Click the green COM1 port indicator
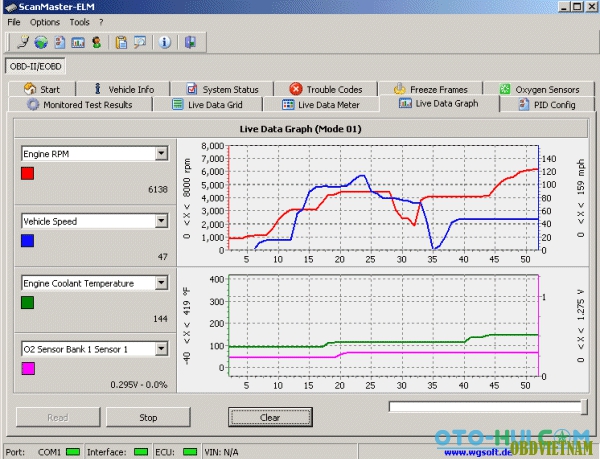The width and height of the screenshot is (600, 459). [73, 452]
